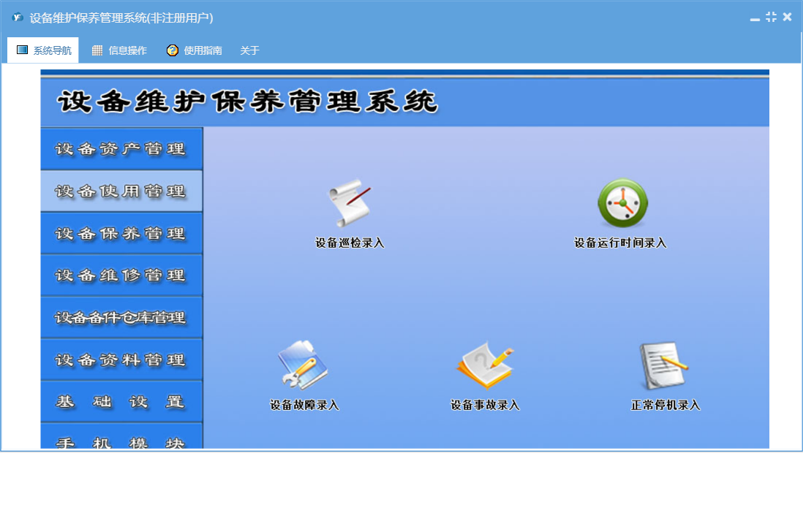Click the 设备故障录入 label
Image resolution: width=803 pixels, height=532 pixels.
point(305,405)
